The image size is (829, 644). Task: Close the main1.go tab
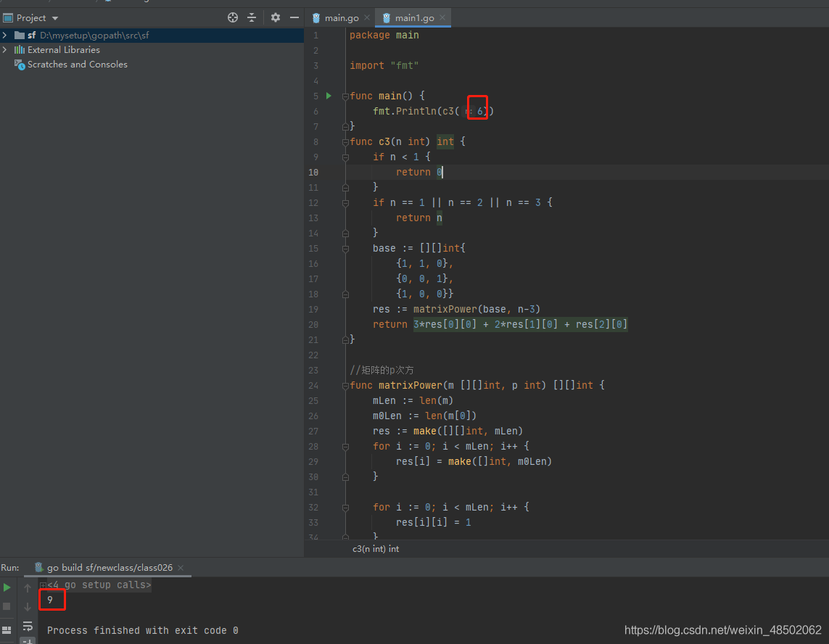tap(442, 18)
